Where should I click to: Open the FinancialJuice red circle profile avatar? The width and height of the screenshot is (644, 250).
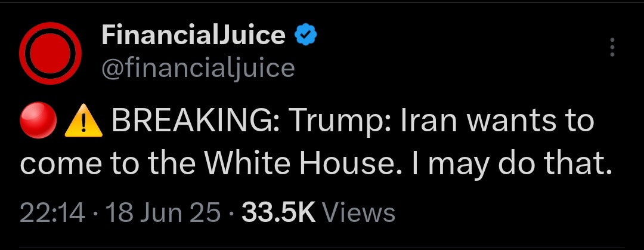(x=50, y=54)
